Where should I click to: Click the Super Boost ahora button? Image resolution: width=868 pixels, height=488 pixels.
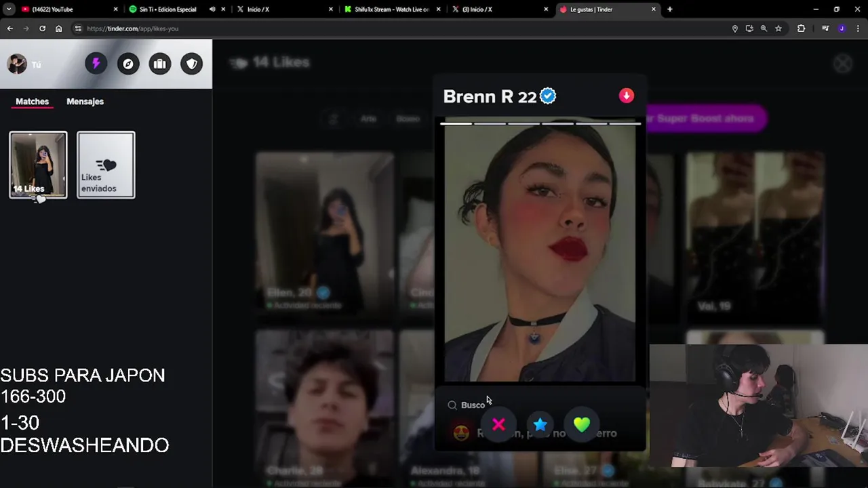point(705,119)
